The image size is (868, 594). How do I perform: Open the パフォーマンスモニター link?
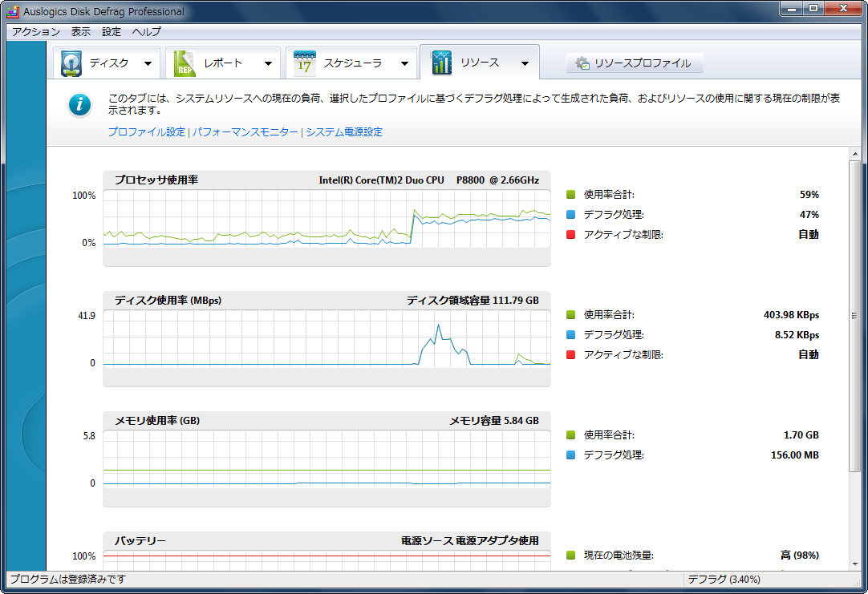245,132
